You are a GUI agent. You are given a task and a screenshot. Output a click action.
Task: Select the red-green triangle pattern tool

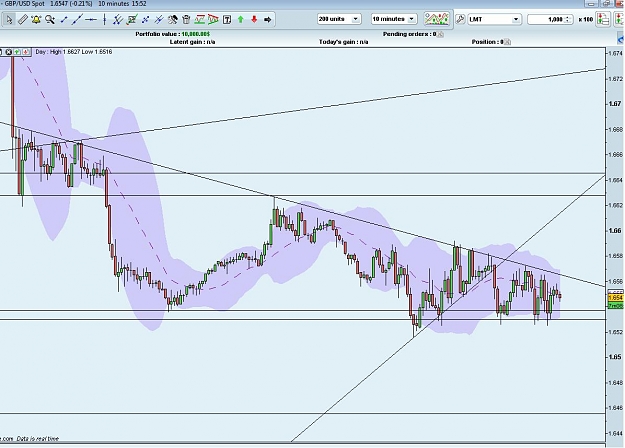pyautogui.click(x=213, y=19)
